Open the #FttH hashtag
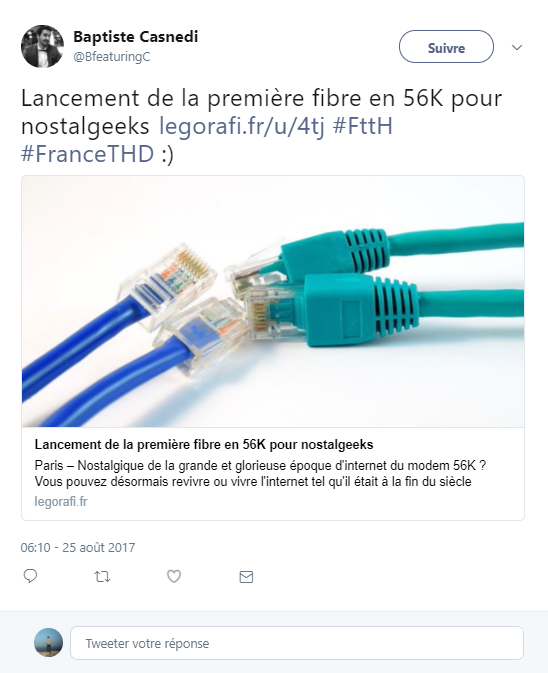Screen dimensions: 548x673 point(363,126)
